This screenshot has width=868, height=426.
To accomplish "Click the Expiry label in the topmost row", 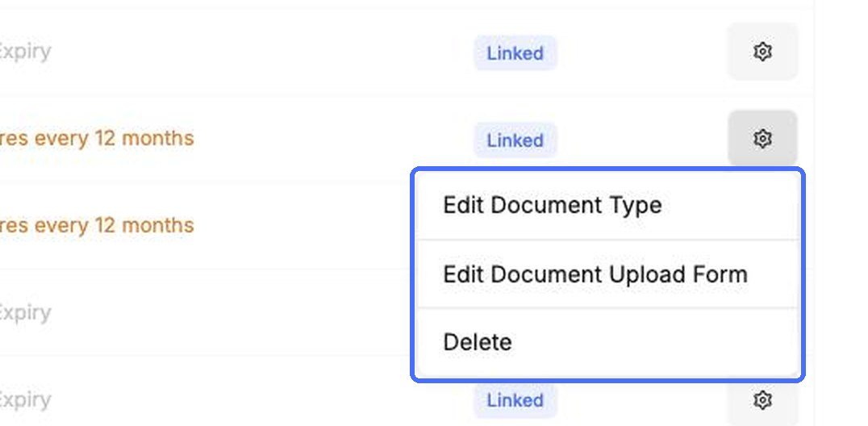I will click(x=25, y=52).
